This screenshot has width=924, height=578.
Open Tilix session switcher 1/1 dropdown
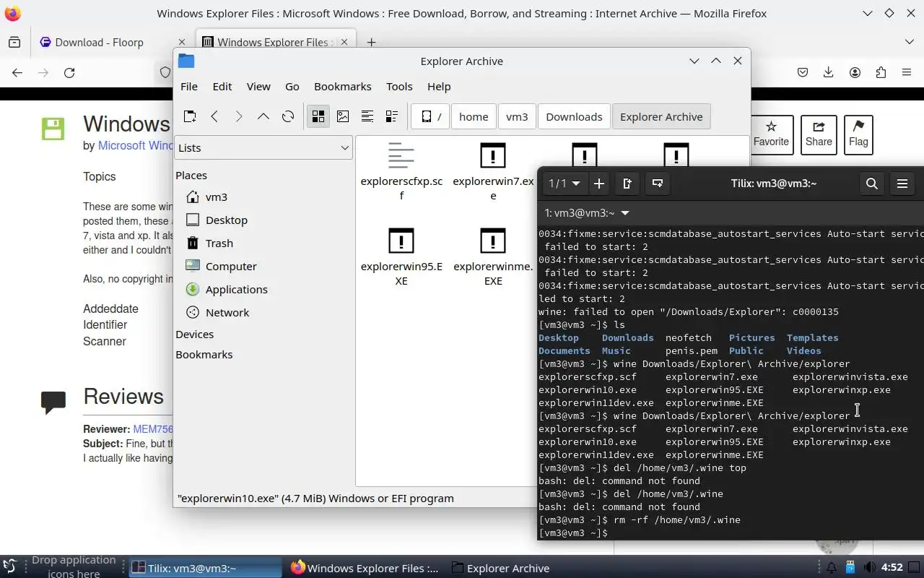click(x=565, y=184)
